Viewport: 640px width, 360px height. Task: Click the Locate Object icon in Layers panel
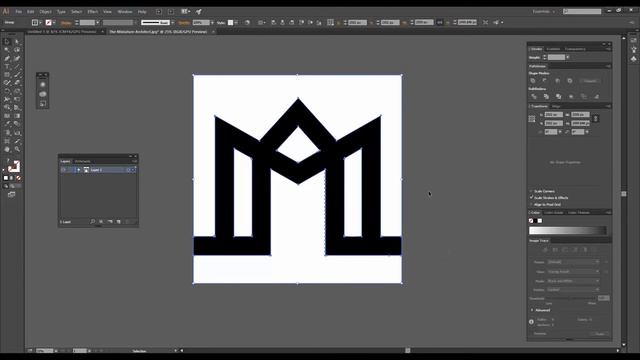coord(93,222)
